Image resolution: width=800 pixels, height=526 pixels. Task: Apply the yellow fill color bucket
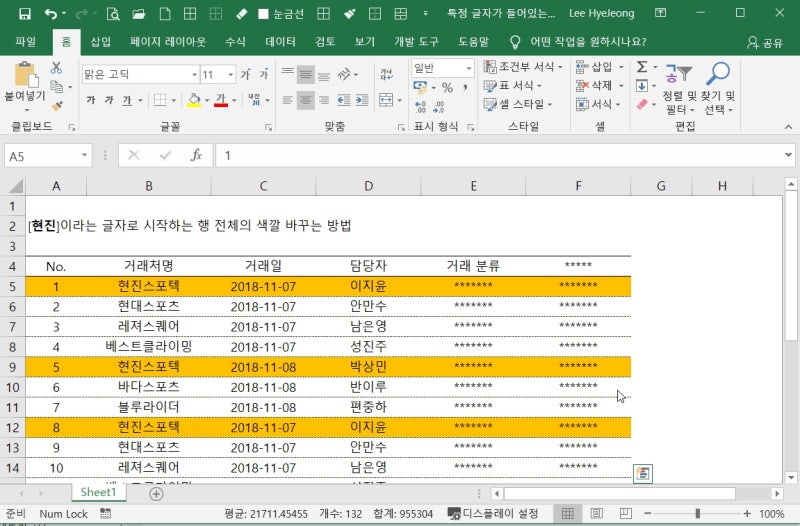[x=194, y=100]
